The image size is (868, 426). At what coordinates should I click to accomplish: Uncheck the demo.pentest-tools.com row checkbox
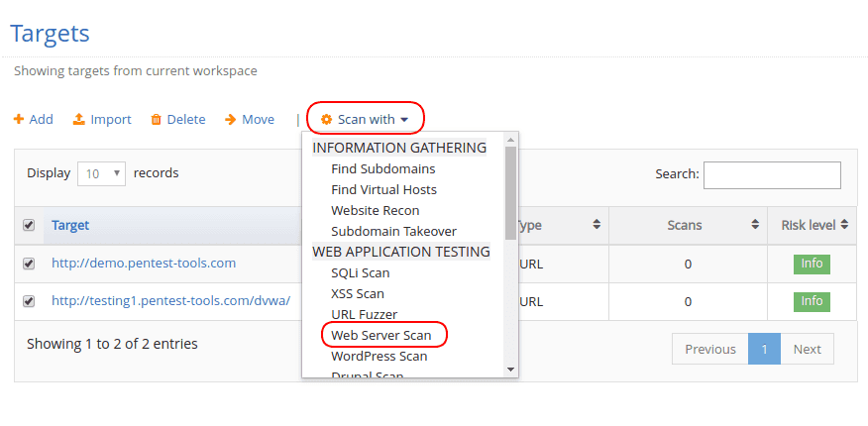pos(29,264)
